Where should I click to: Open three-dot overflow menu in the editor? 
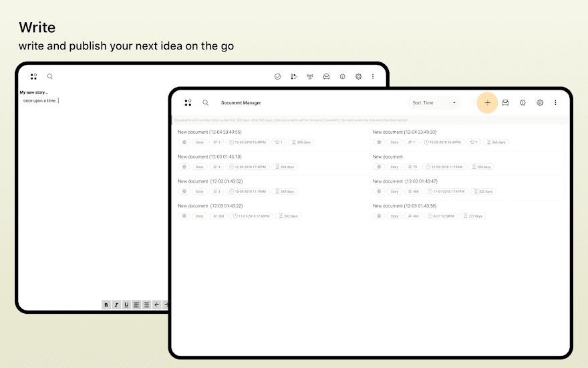(x=373, y=77)
